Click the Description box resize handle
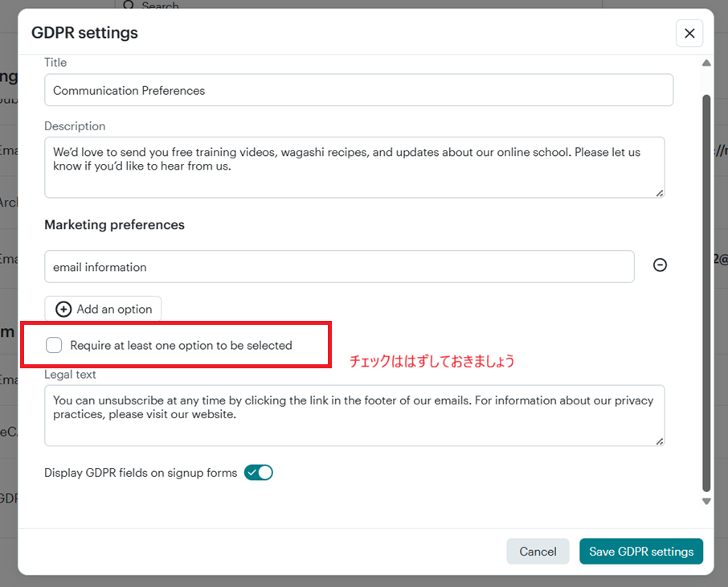Viewport: 728px width, 587px height. 660,192
